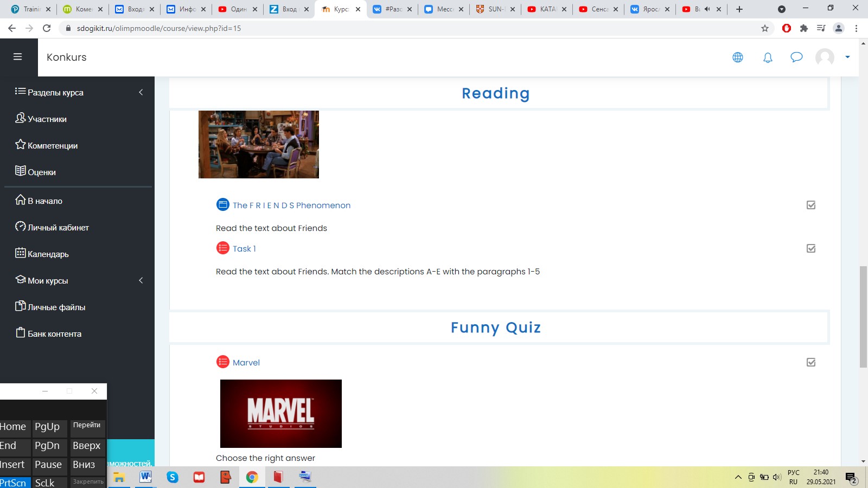The width and height of the screenshot is (868, 488).
Task: Click the address bar URL
Action: [159, 28]
